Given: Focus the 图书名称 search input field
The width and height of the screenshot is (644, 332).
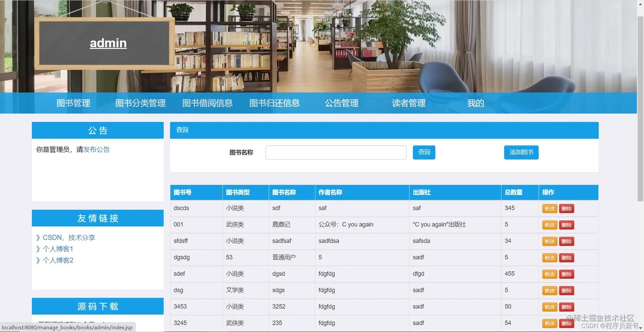Looking at the screenshot, I should click(x=336, y=152).
